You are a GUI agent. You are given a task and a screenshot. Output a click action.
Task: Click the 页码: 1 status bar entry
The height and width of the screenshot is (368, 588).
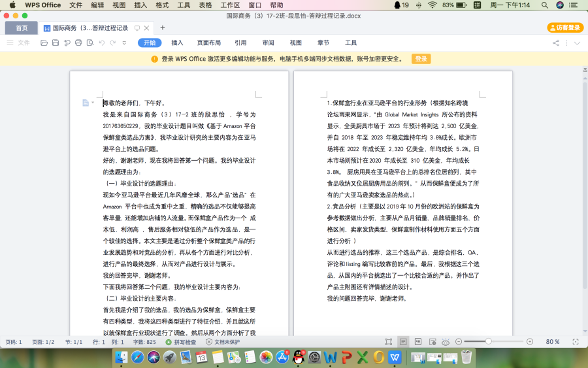coord(14,342)
